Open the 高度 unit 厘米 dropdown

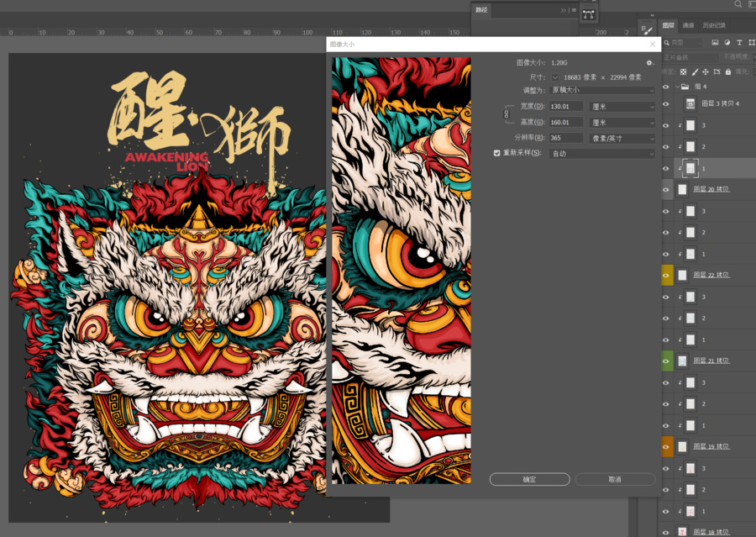click(x=622, y=123)
